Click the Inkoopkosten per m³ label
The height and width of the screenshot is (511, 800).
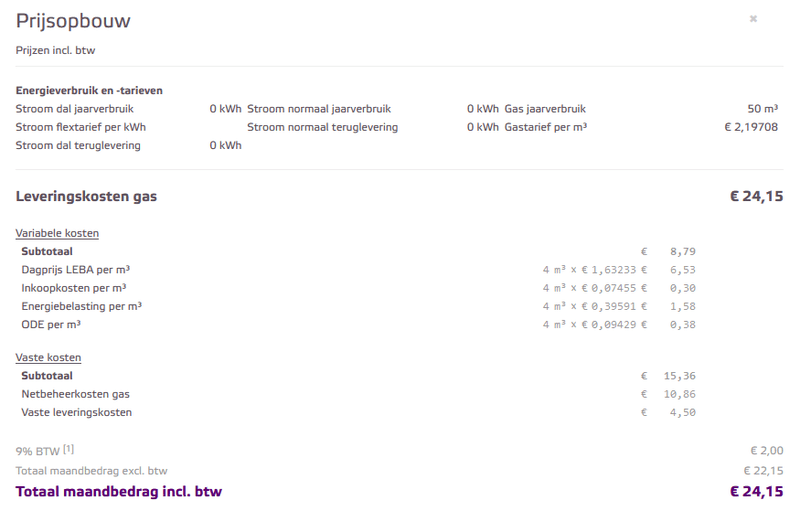click(74, 288)
